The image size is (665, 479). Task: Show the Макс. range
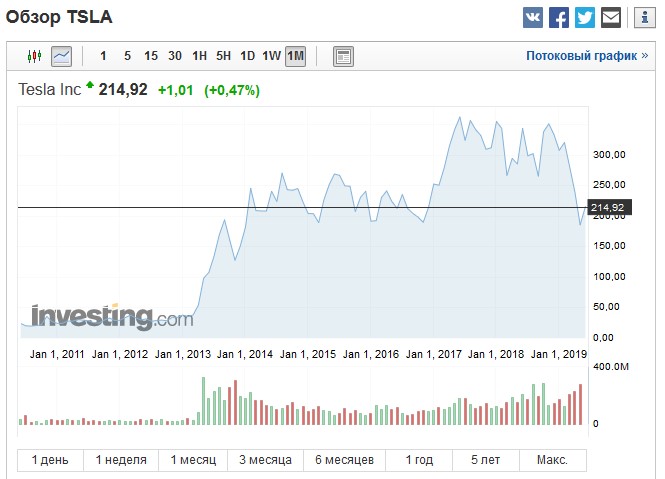coord(552,460)
